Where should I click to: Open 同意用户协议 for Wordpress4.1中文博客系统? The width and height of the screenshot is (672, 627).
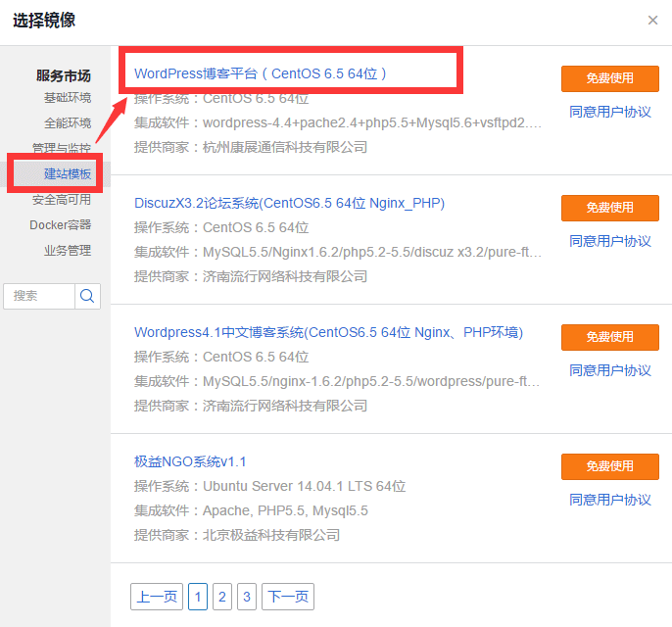[610, 370]
